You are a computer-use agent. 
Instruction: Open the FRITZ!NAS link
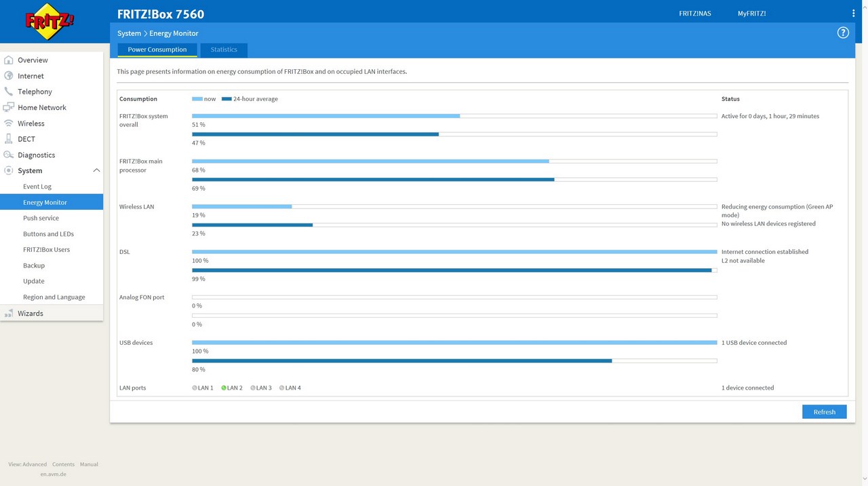click(695, 14)
